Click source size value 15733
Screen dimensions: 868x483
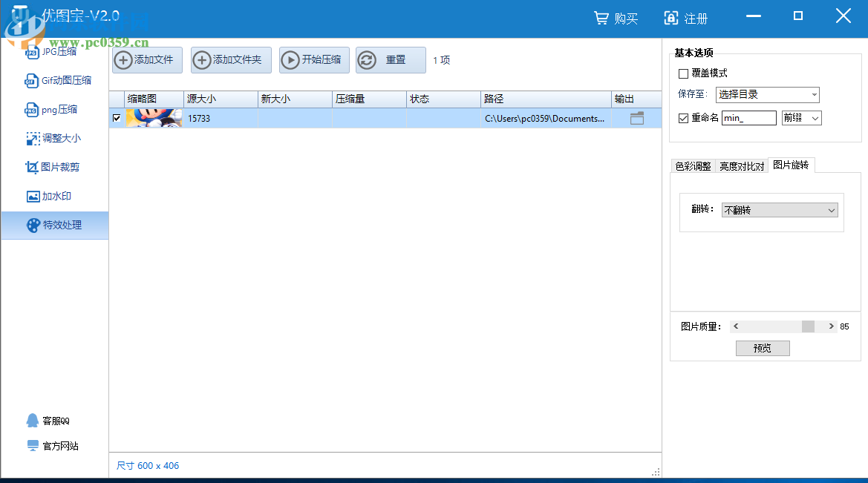199,119
